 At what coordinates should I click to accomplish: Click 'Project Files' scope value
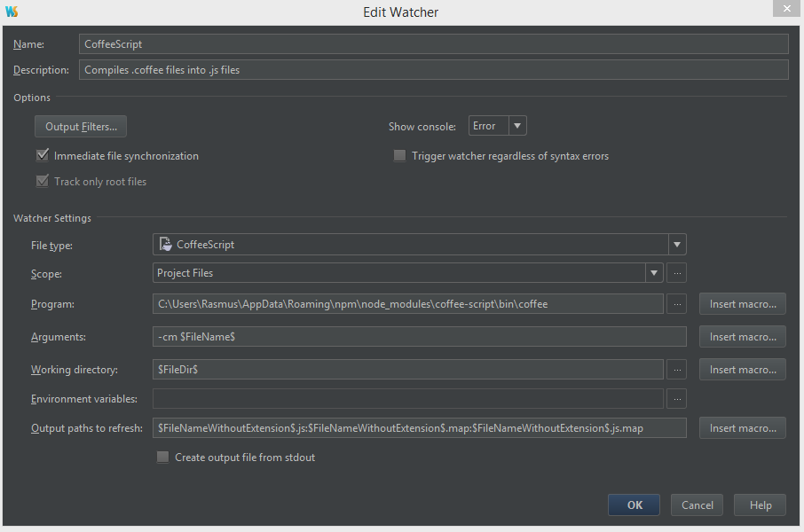pos(185,273)
